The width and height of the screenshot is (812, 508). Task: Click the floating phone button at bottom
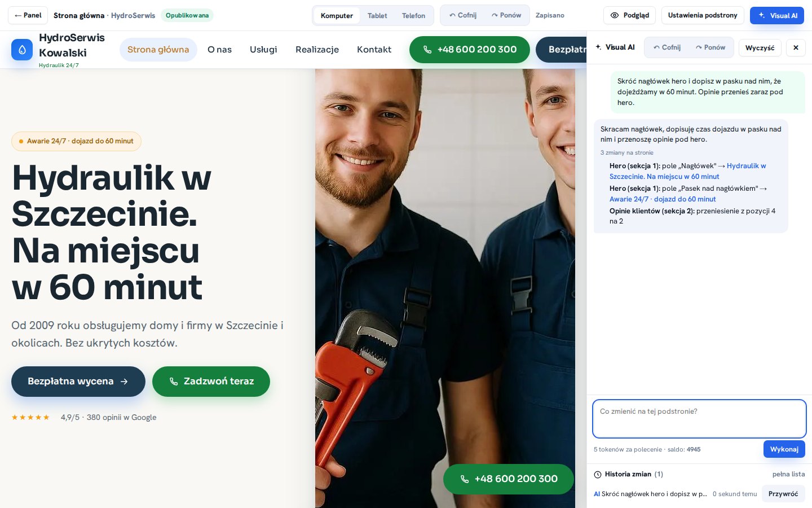tap(508, 479)
